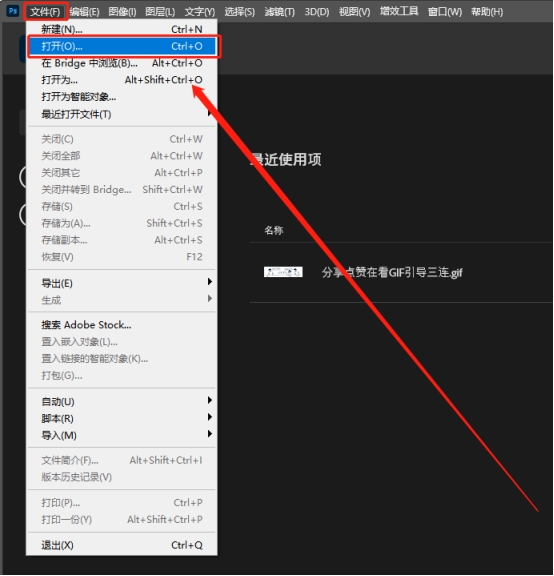This screenshot has width=554, height=576.
Task: Open the 编辑(E) menu
Action: [84, 12]
